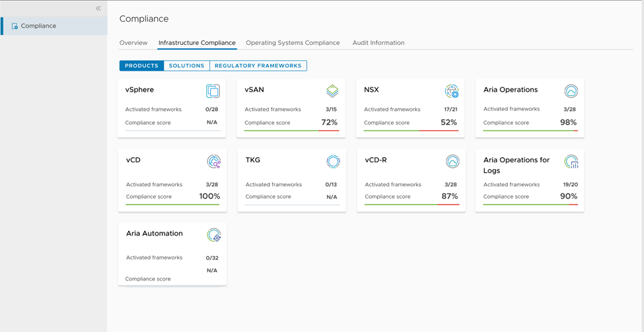Click the vSAN stacked layers icon
Screen dimensions: 644x332
coord(332,91)
